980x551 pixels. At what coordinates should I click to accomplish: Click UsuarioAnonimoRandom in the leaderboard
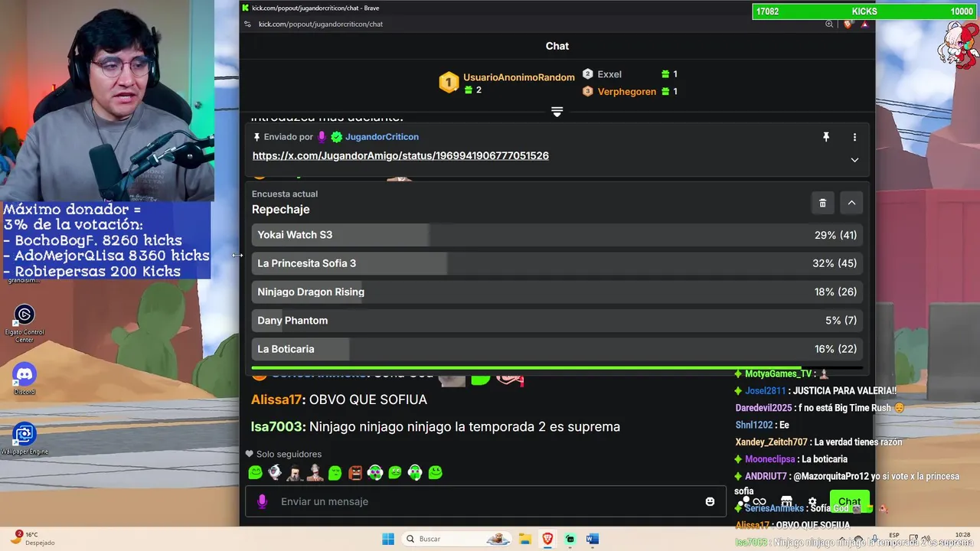click(x=519, y=77)
